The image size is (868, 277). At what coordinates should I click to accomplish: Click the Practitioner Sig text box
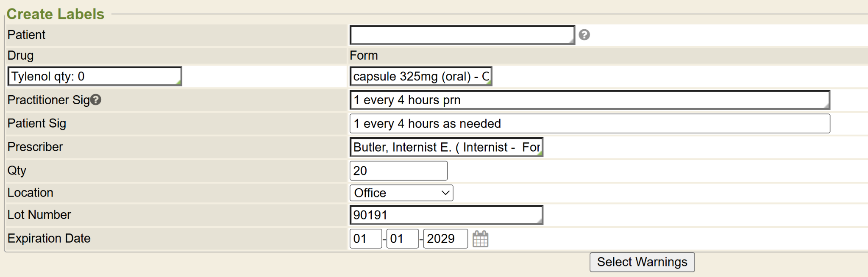click(589, 100)
